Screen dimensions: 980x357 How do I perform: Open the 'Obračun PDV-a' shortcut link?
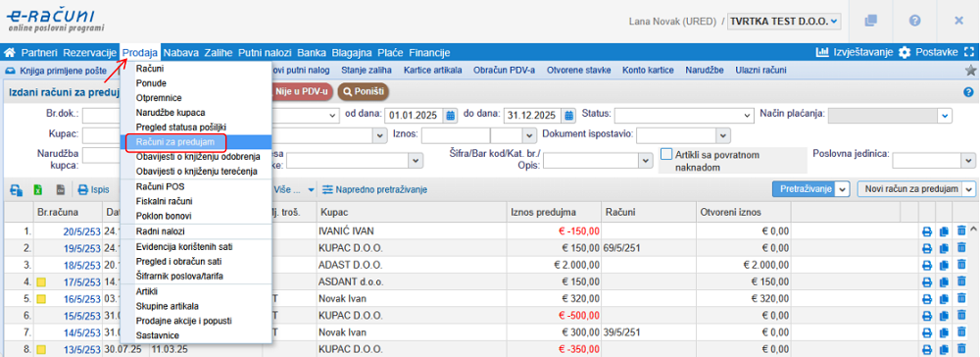point(505,71)
